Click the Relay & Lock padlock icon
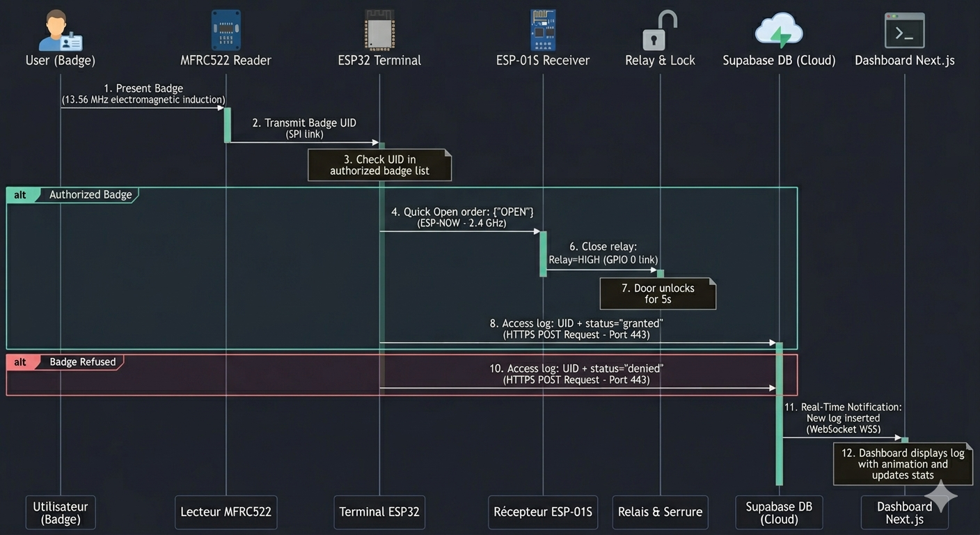The image size is (980, 535). (659, 31)
